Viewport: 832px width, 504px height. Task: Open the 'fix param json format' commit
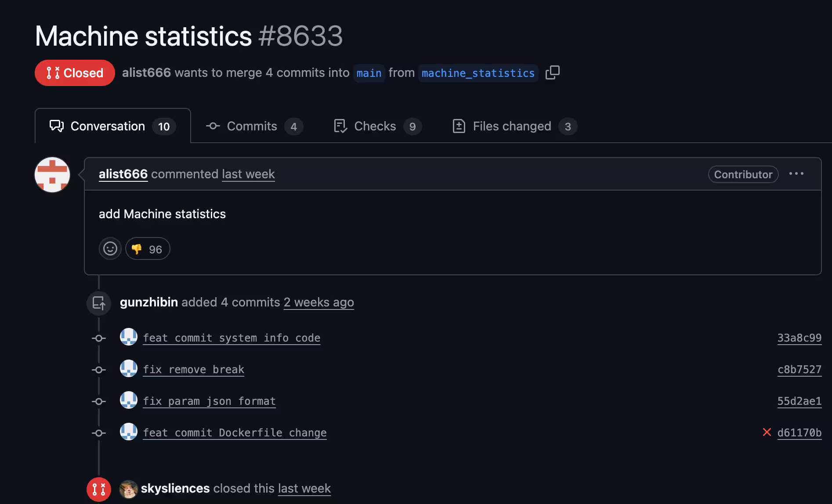(209, 401)
